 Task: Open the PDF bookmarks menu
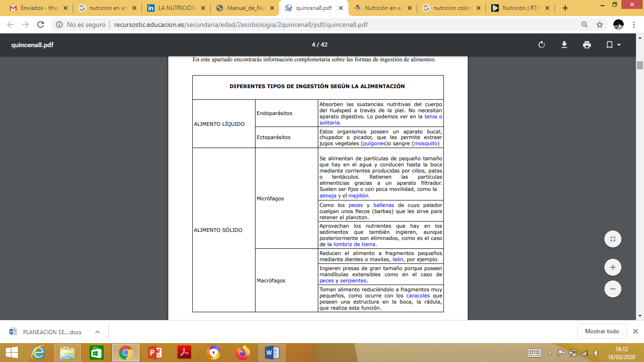[613, 45]
